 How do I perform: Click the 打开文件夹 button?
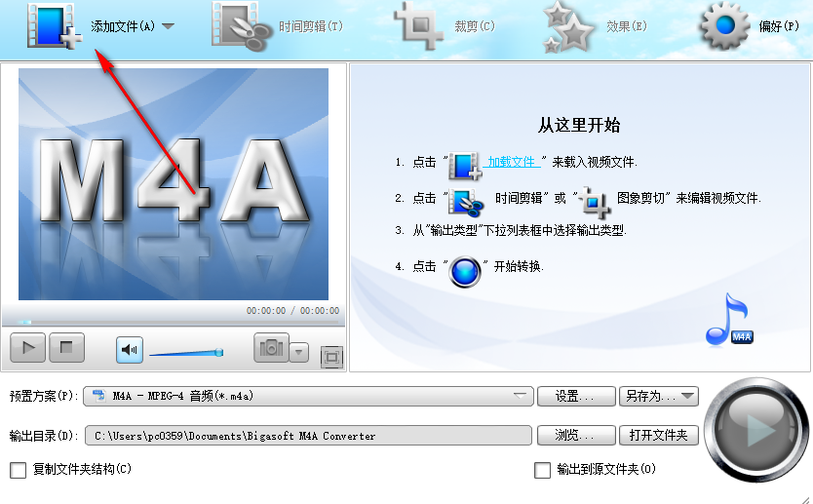(658, 435)
